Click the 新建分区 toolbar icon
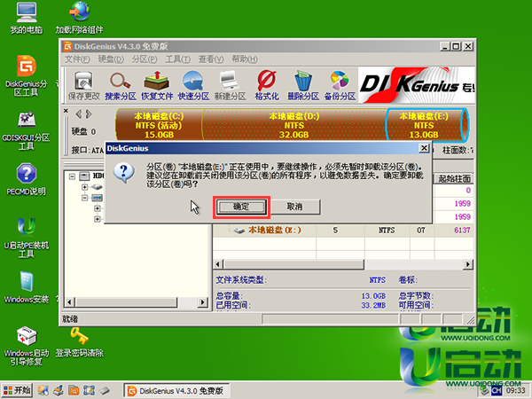The height and width of the screenshot is (399, 532). point(230,86)
